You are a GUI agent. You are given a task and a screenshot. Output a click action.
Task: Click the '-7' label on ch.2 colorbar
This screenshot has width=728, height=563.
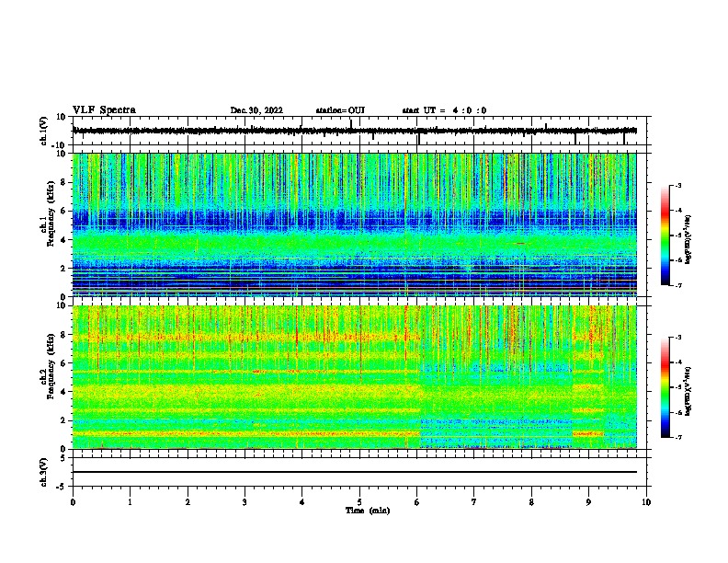[x=678, y=437]
